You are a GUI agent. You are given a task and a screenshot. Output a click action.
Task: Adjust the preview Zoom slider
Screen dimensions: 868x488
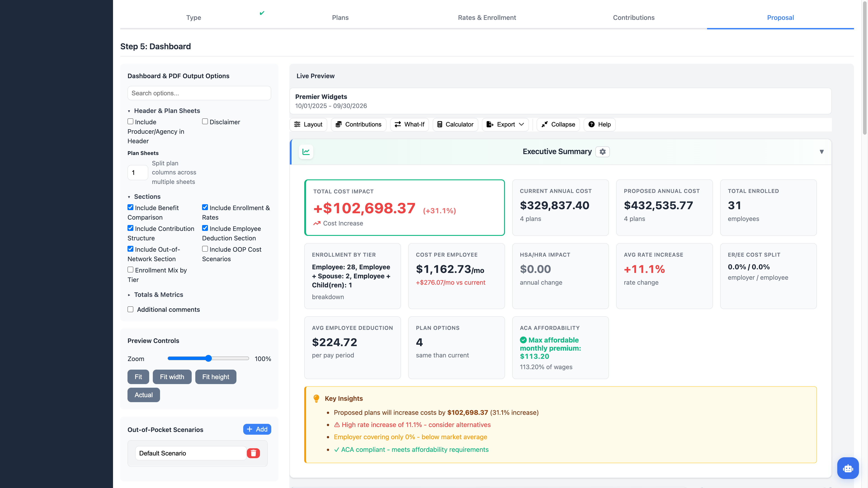208,358
